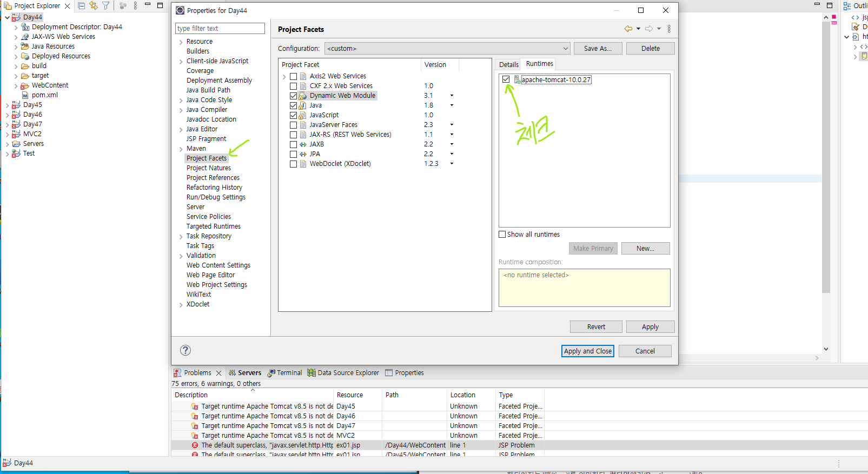Check the CXF 2.x Web Services facet
The height and width of the screenshot is (474, 868).
tap(293, 86)
